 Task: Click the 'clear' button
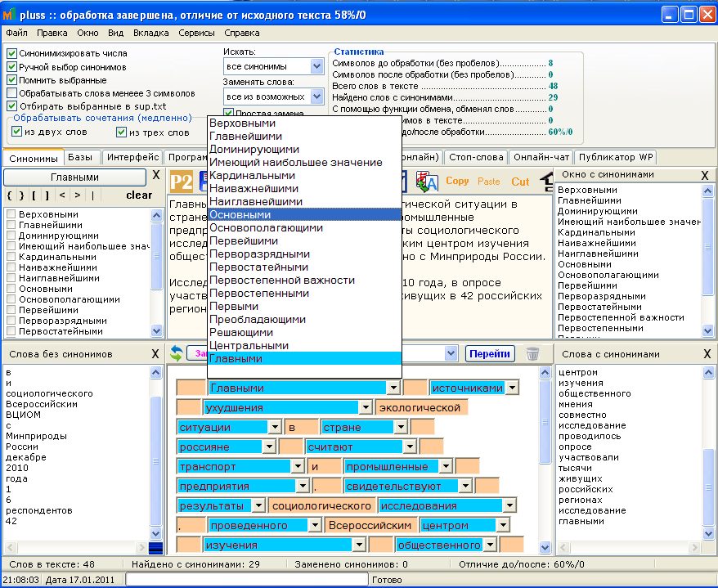(139, 195)
